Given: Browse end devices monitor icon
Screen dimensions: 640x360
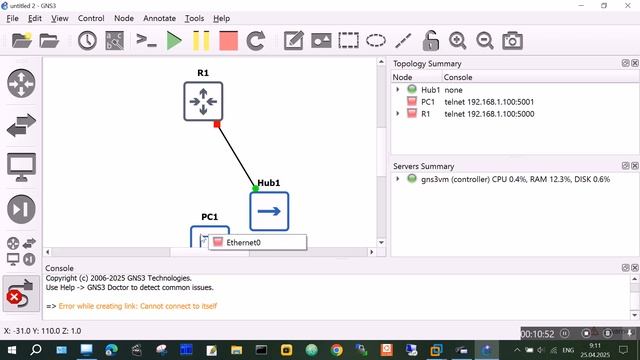Looking at the screenshot, I should tap(21, 167).
